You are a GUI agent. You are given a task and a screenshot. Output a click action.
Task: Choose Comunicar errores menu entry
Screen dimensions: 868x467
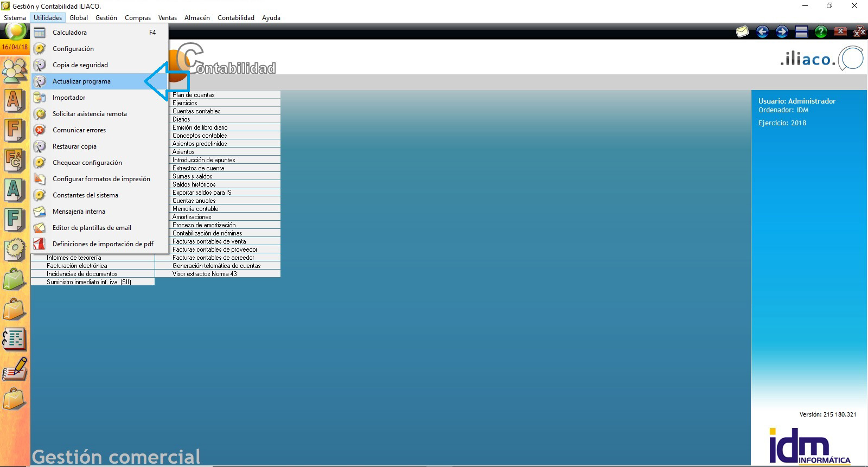coord(100,130)
